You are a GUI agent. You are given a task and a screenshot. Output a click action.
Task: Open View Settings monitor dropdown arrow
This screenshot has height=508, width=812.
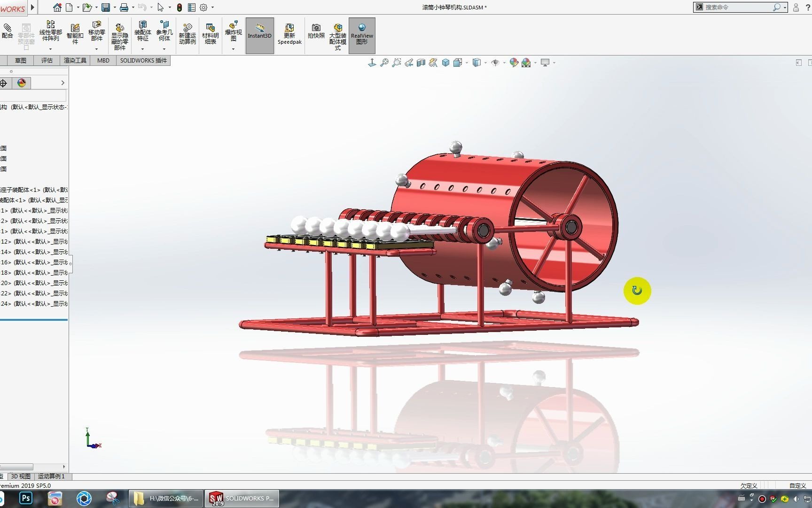[x=554, y=63]
